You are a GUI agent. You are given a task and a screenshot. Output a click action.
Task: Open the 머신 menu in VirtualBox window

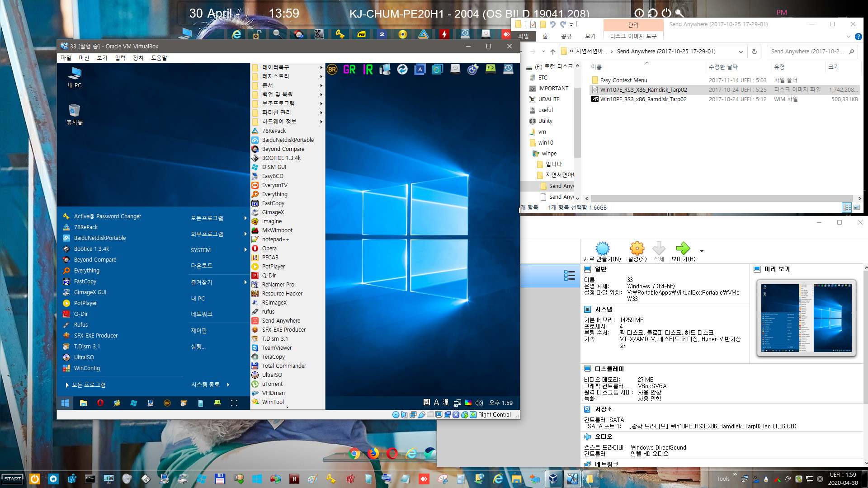84,58
